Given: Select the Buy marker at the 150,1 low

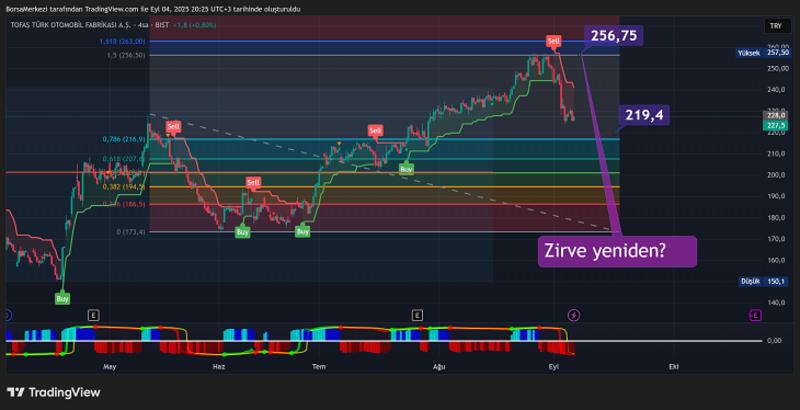Looking at the screenshot, I should (62, 298).
